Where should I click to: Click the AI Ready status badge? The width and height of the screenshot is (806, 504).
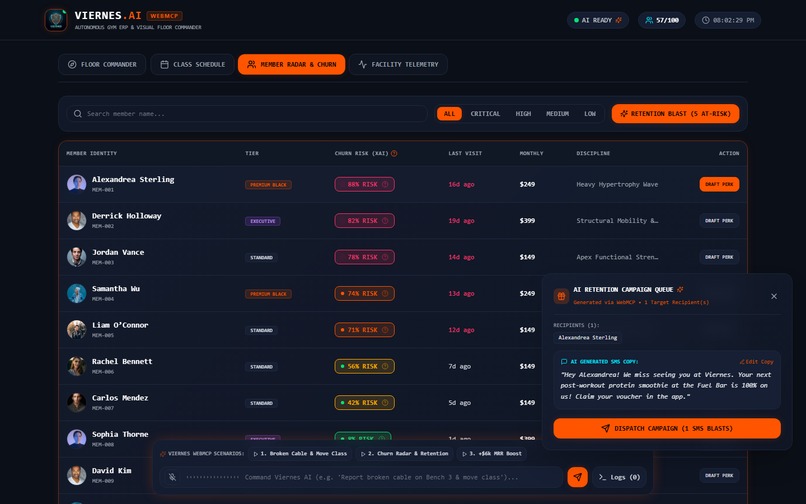point(598,20)
